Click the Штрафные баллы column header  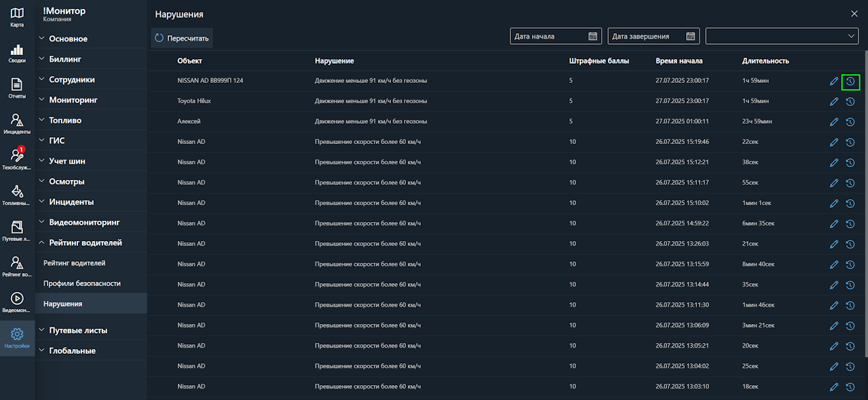tap(599, 61)
